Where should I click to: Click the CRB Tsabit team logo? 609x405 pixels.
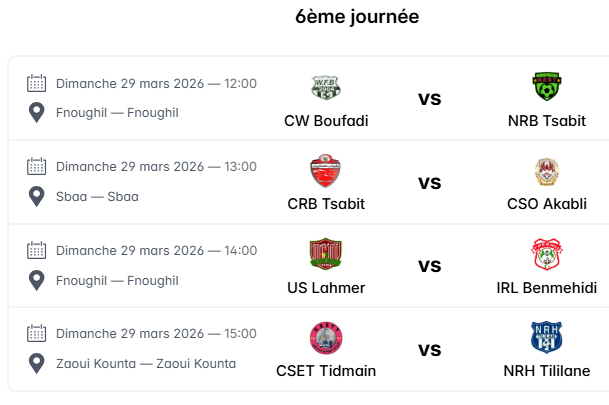coord(326,171)
